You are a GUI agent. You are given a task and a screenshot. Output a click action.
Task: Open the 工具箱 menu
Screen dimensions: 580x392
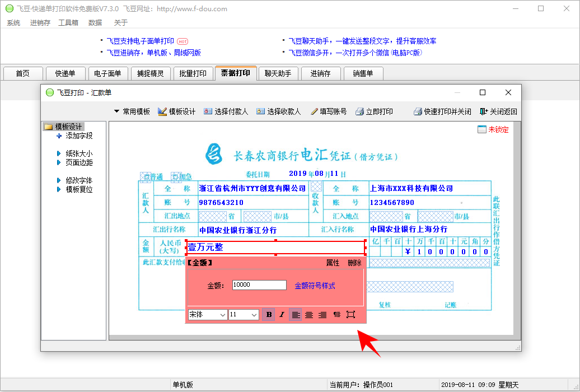(68, 22)
